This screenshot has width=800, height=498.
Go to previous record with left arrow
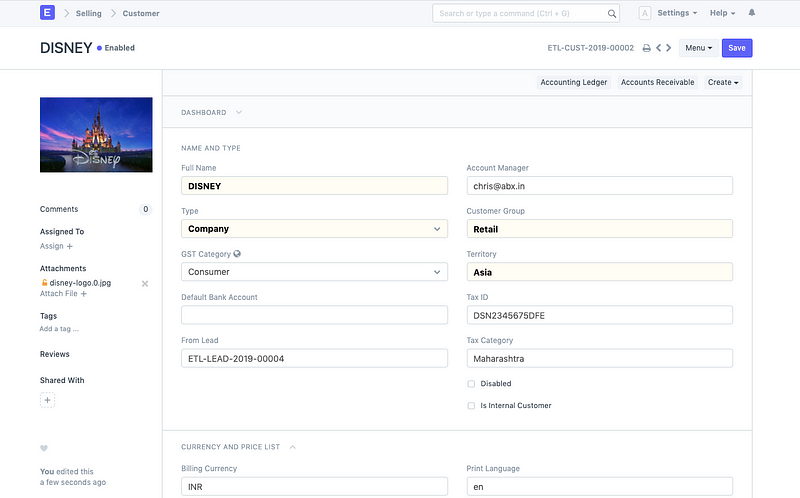658,48
